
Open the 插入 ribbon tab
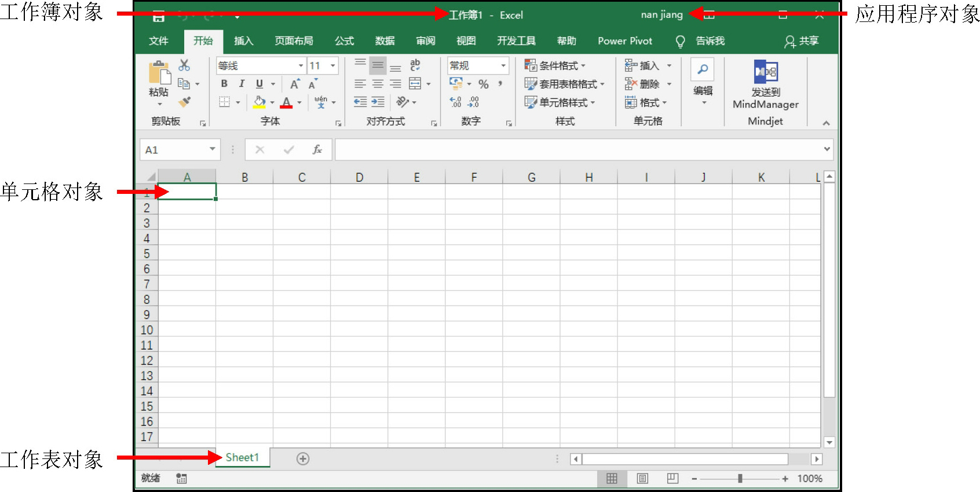(x=243, y=41)
